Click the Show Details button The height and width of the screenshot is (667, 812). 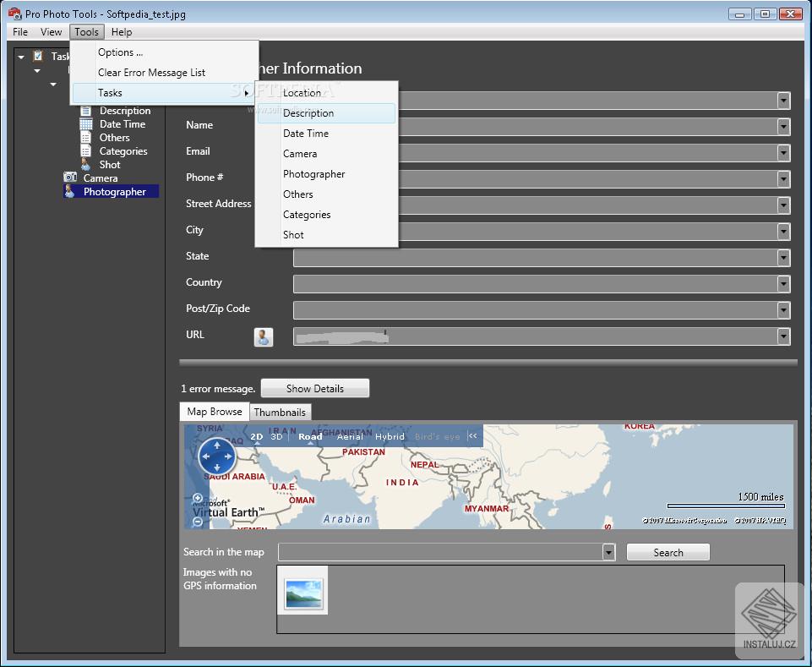(x=314, y=388)
